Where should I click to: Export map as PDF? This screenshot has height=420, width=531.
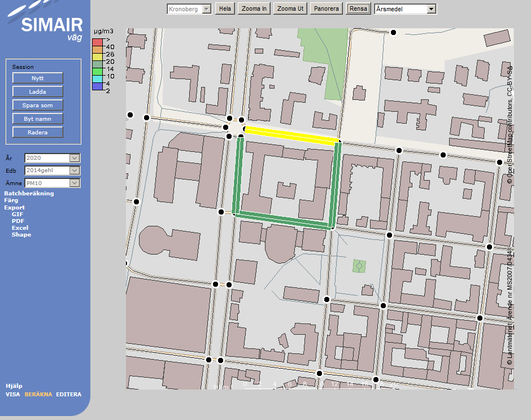[18, 221]
